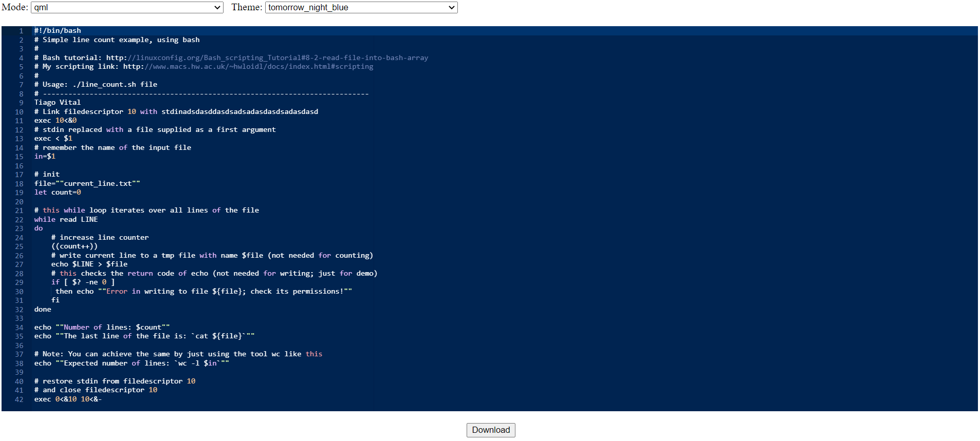Click the 'exec < $1' line
Viewport: 980px width, 441px height.
pos(53,139)
